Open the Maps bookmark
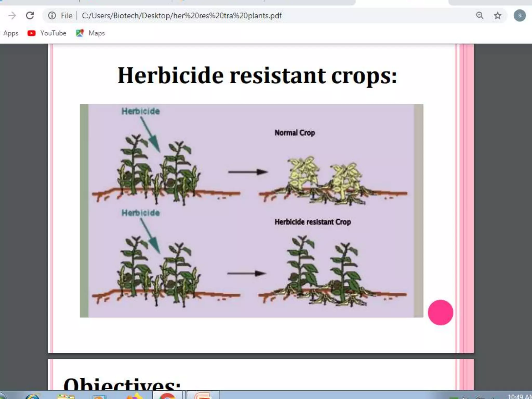 coord(90,33)
